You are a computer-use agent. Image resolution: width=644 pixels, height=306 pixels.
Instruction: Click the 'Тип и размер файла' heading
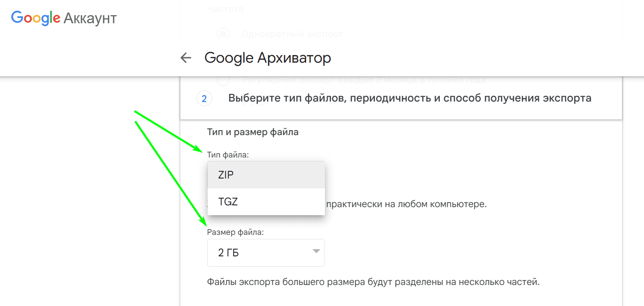(253, 132)
